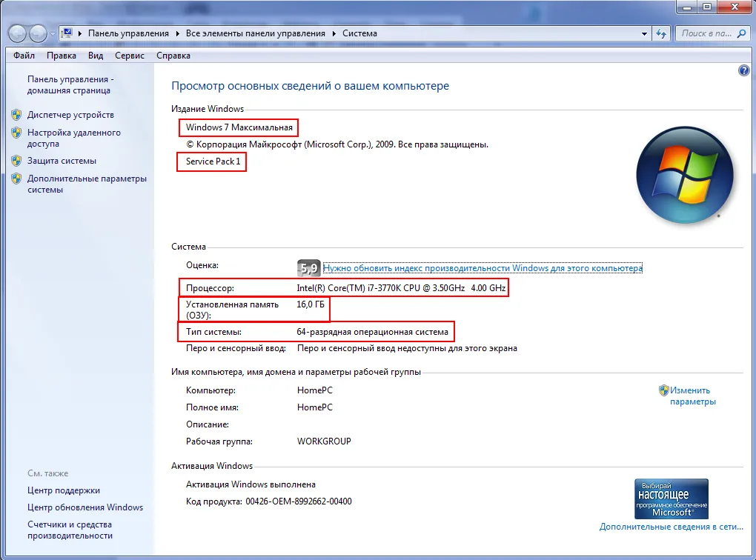Open Диспетчер устройств link
The height and width of the screenshot is (560, 756).
[70, 115]
